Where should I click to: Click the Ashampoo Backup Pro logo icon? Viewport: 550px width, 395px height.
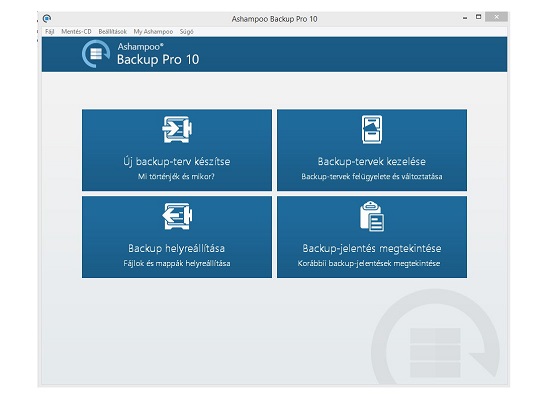tap(96, 54)
